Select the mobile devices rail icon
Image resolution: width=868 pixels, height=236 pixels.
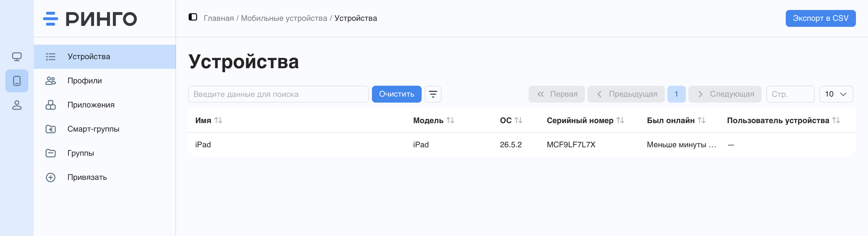point(17,81)
